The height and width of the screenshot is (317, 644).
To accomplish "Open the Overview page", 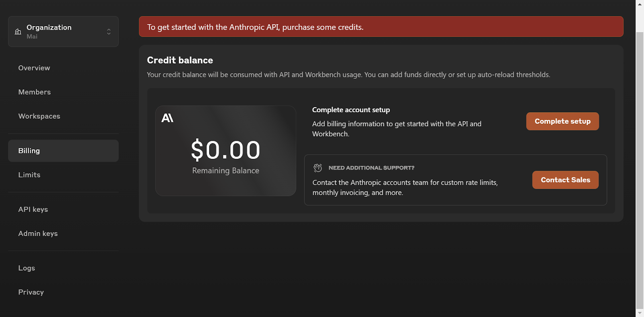I will click(34, 68).
